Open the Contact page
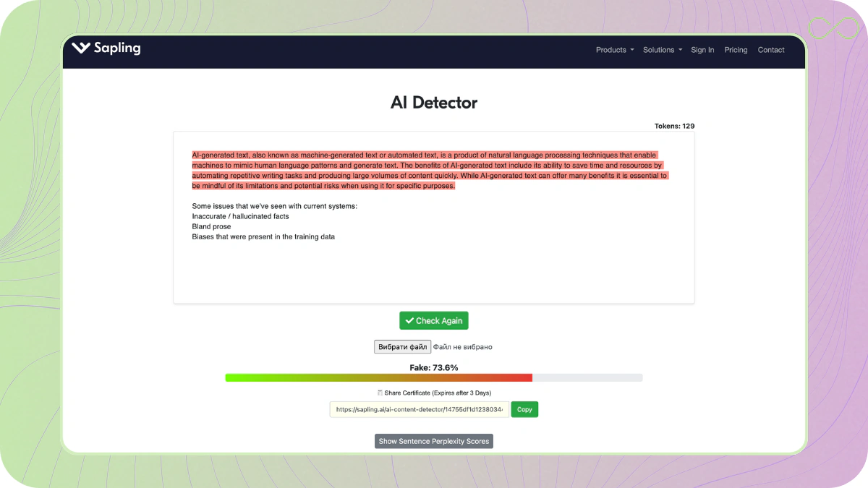This screenshot has width=868, height=488. click(771, 50)
